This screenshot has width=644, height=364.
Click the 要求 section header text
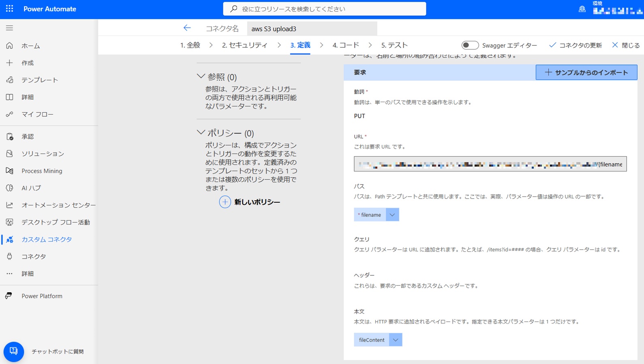pyautogui.click(x=360, y=72)
